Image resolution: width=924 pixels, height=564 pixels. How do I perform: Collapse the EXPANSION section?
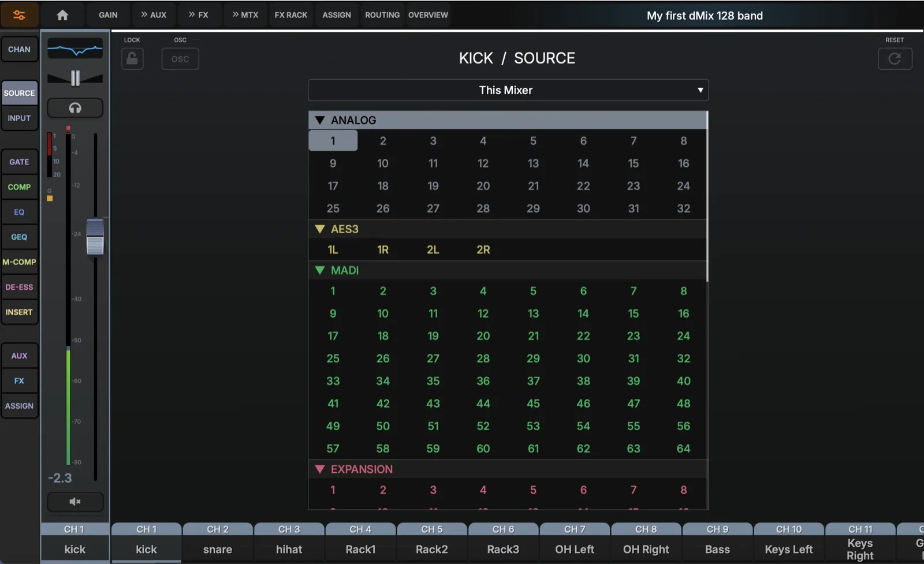[x=319, y=469]
